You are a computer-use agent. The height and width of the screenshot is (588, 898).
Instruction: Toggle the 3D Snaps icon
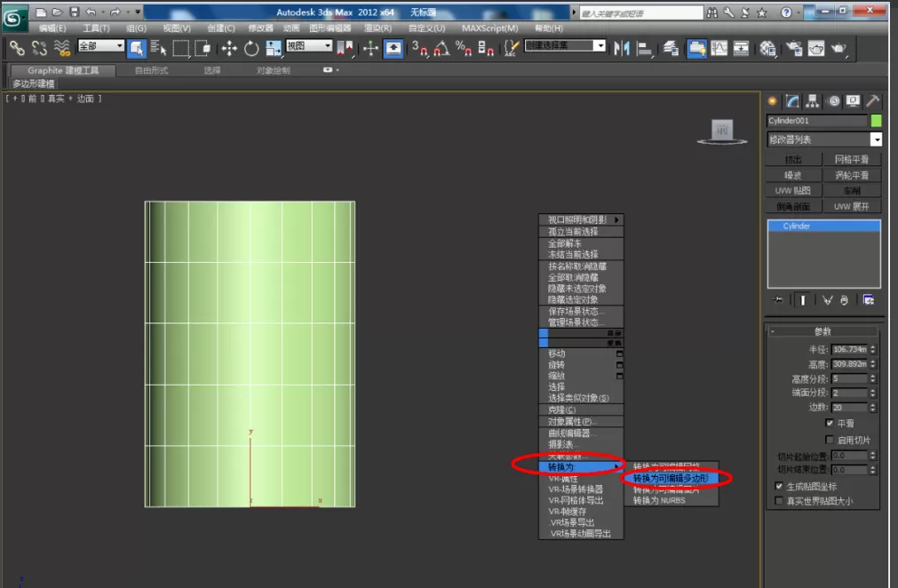click(x=418, y=48)
